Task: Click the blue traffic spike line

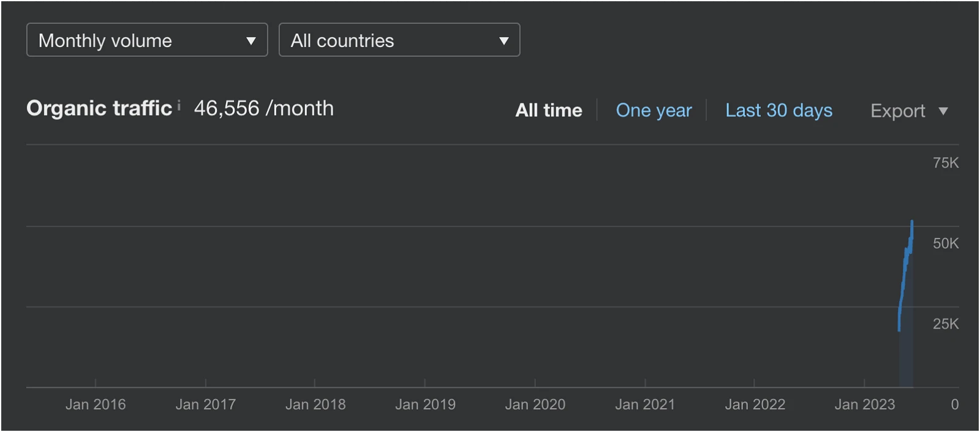Action: (x=905, y=275)
